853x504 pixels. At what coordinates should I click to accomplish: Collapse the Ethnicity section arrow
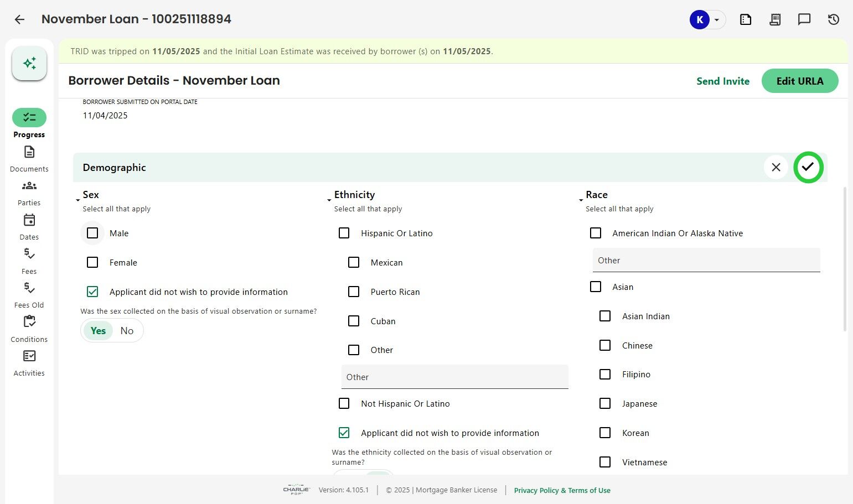click(x=329, y=200)
